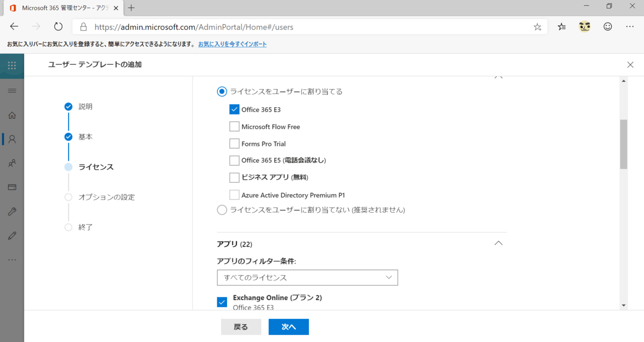This screenshot has height=342, width=644.
Task: Open browser profile avatar
Action: point(584,26)
